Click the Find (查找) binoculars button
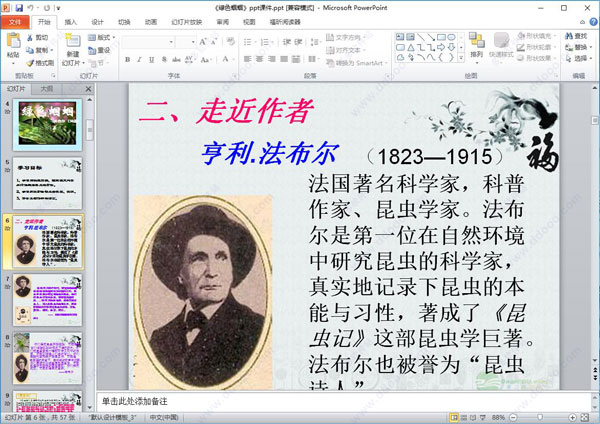 point(576,36)
